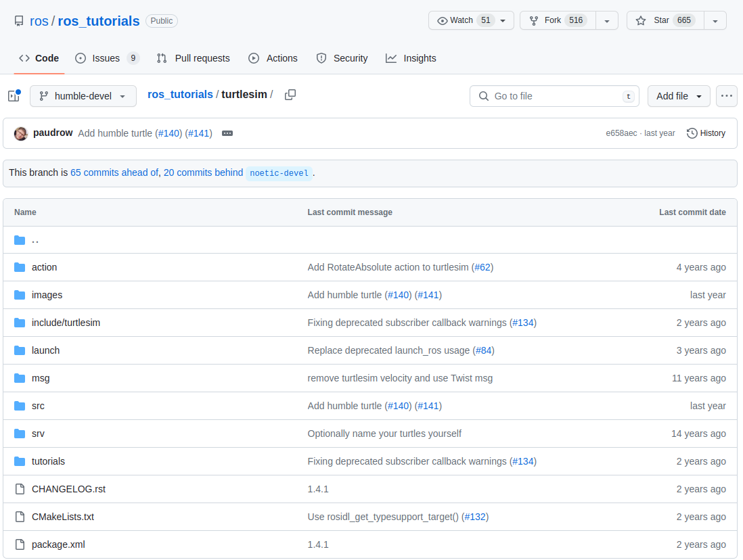Copy the turtlesim path with the copy icon
The height and width of the screenshot is (560, 743).
click(x=290, y=95)
